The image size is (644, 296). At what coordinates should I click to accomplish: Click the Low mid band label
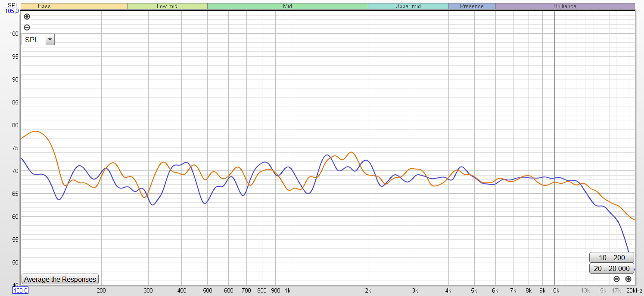[167, 6]
